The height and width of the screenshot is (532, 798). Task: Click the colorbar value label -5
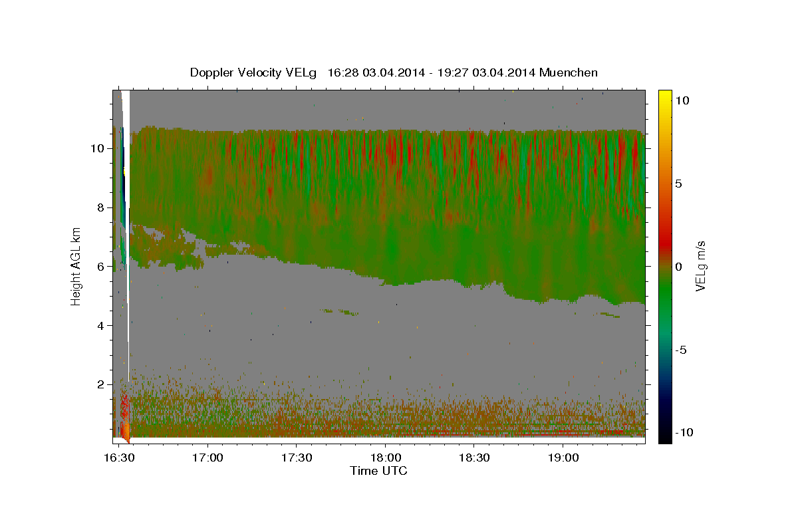tap(680, 350)
